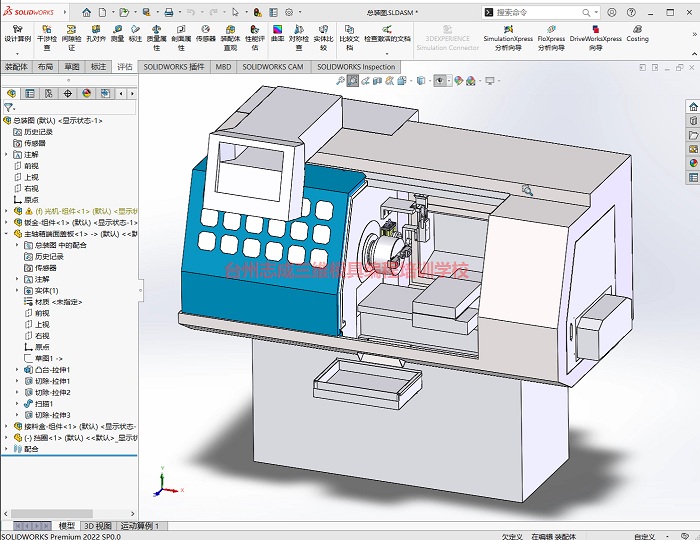Image resolution: width=700 pixels, height=540 pixels.
Task: Open the 实体比较 body compare tool
Action: [x=323, y=37]
